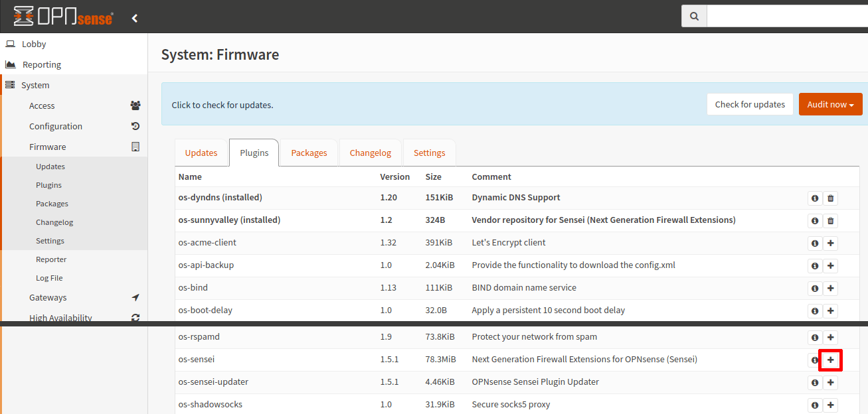Viewport: 868px width, 414px height.
Task: Delete os-sunnyvalley plugin via trash icon
Action: 830,221
